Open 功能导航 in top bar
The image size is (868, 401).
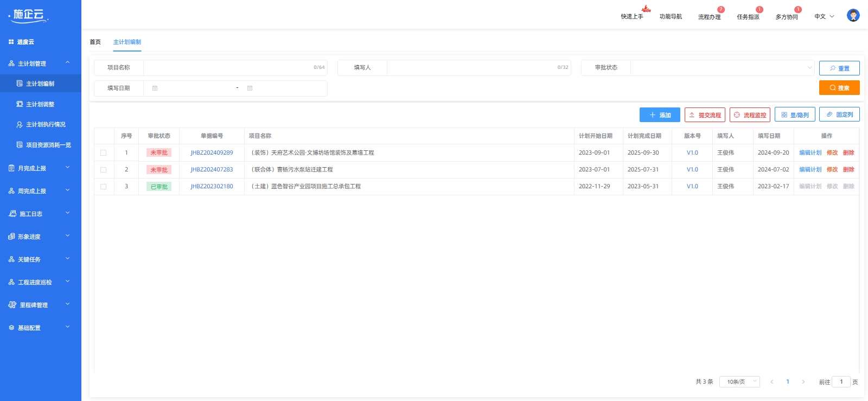[x=671, y=17]
